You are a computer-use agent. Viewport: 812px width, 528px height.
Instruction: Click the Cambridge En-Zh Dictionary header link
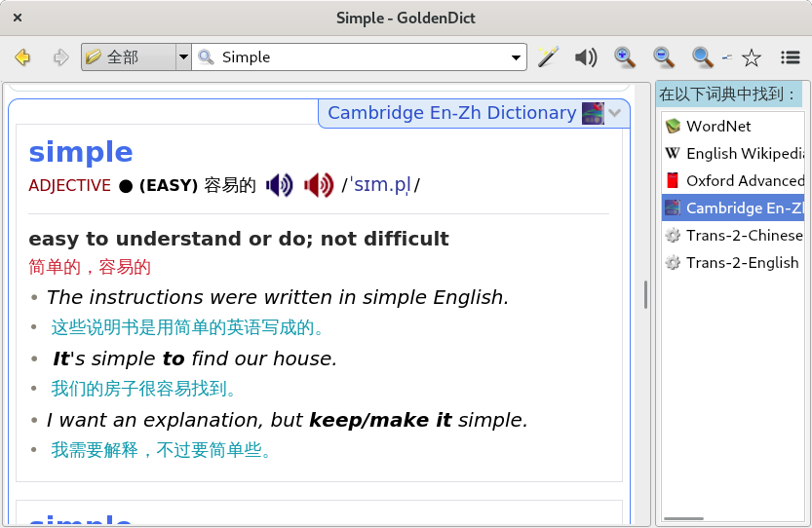[451, 113]
